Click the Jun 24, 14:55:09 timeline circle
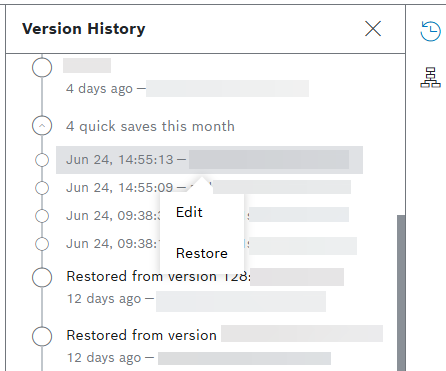 point(42,188)
